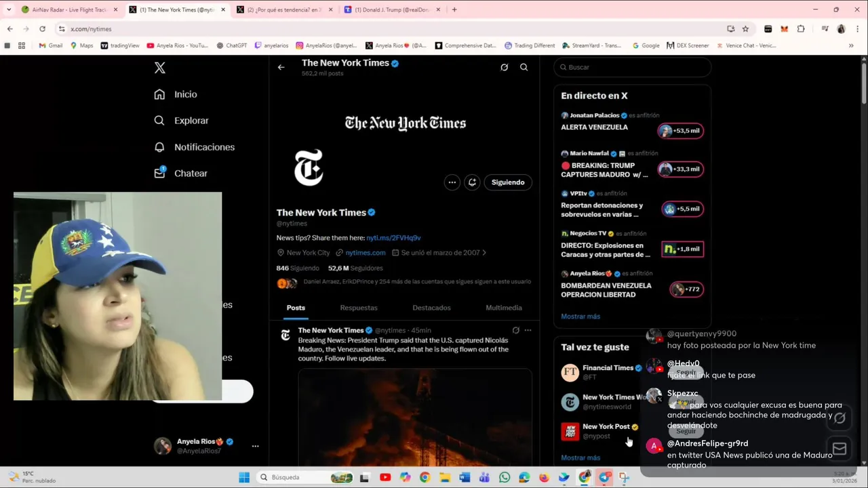The height and width of the screenshot is (488, 868).
Task: Switch to AirNav Radar browser tab
Action: 69,9
